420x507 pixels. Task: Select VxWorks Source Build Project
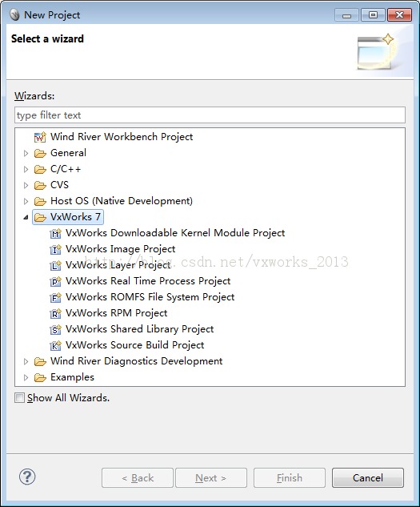pos(134,345)
